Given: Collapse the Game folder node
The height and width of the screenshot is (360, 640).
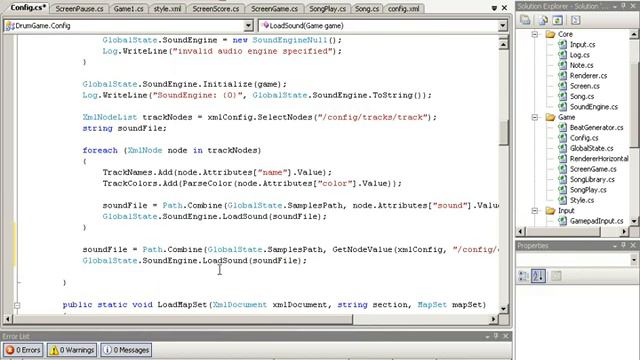Looking at the screenshot, I should (535, 117).
